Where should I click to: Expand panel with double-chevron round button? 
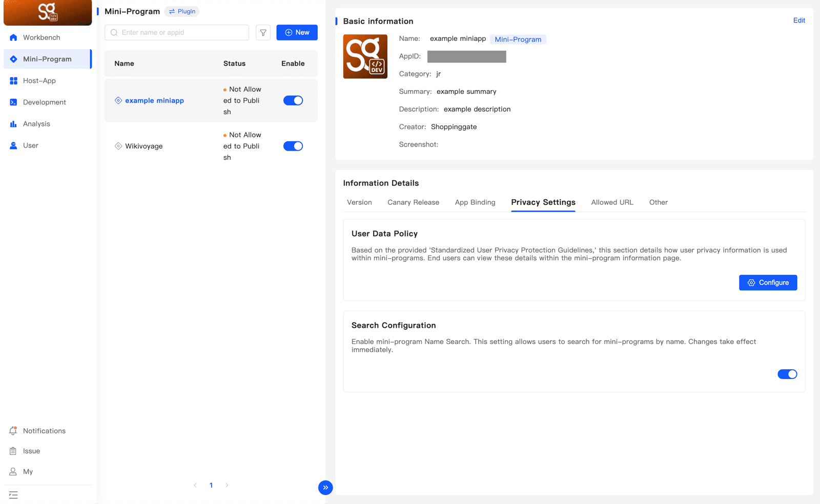[325, 487]
